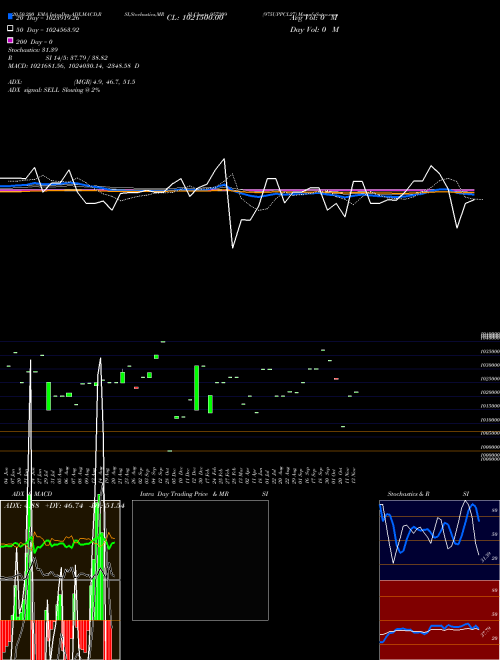Viewport: 500px width, 660px height.
Task: Click the ADX (MGR) 4.9, 46.7, 51.5 line
Action: pyautogui.click(x=72, y=82)
